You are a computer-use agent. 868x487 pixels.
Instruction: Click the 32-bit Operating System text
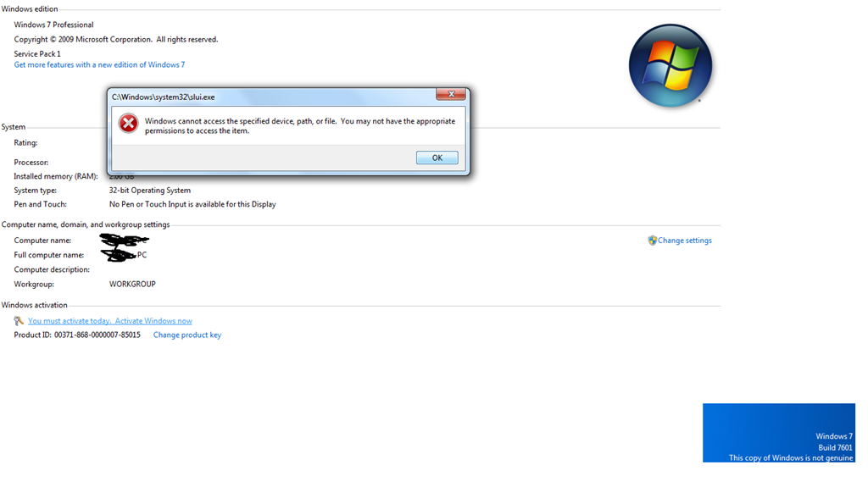[x=150, y=191]
